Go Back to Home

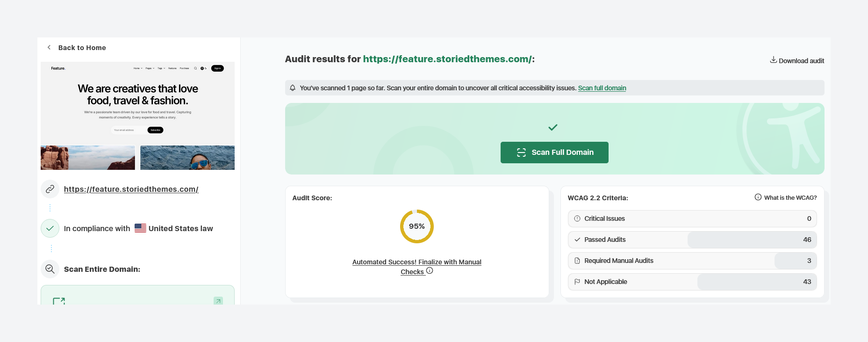82,48
